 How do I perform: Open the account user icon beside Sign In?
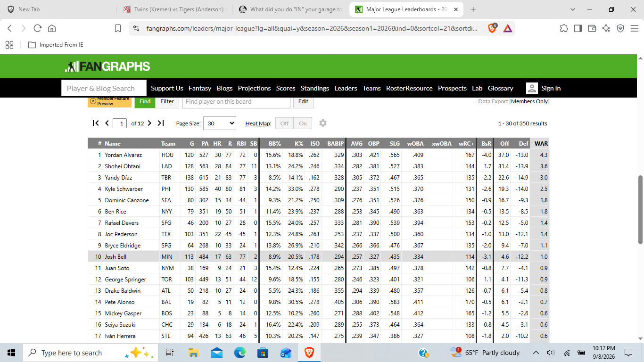coord(532,88)
